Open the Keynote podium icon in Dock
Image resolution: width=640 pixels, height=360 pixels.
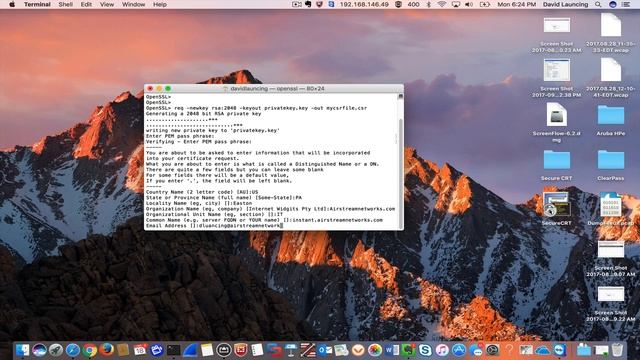291,350
